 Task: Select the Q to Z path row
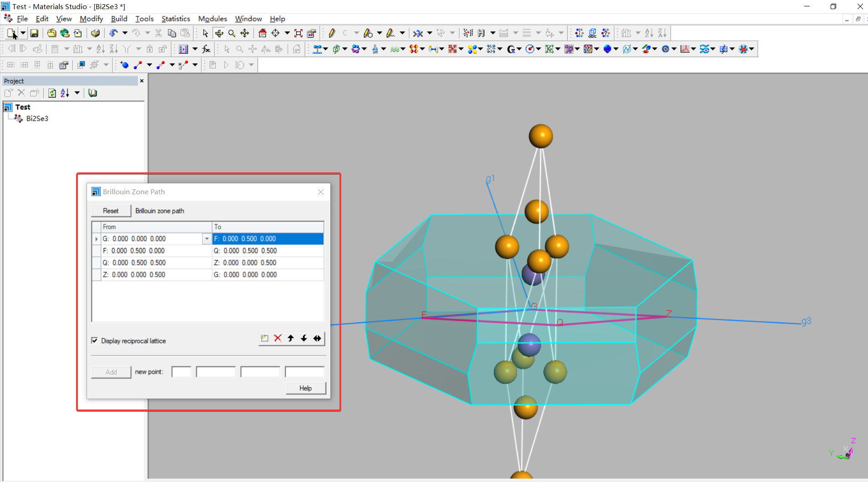point(208,263)
